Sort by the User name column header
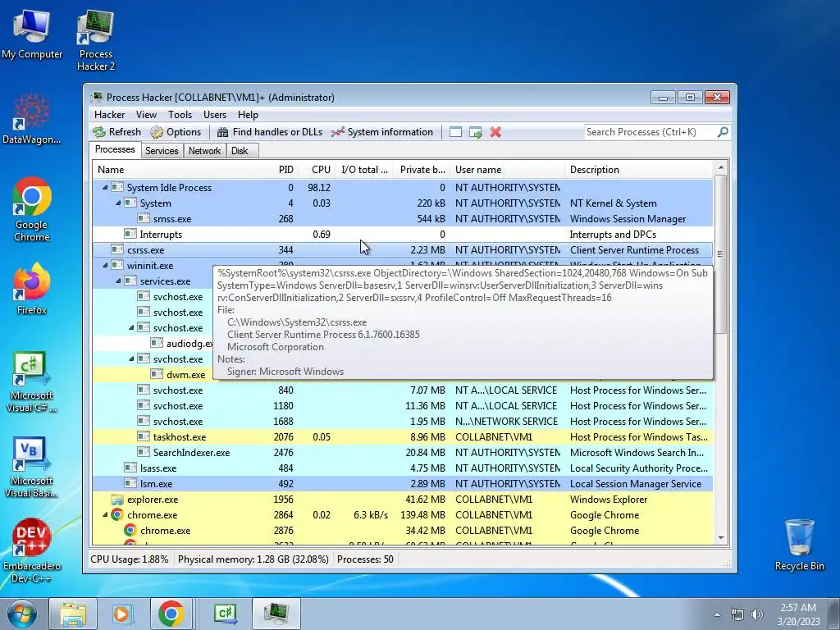 point(507,170)
